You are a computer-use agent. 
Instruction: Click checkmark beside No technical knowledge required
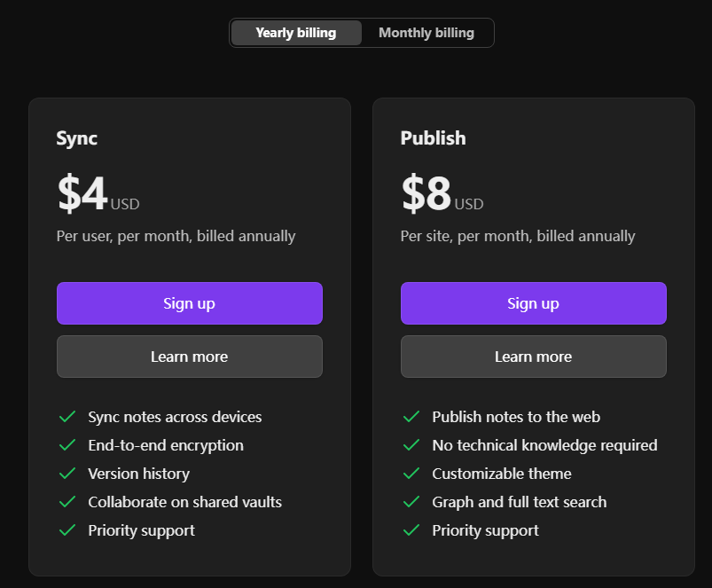[x=411, y=445]
